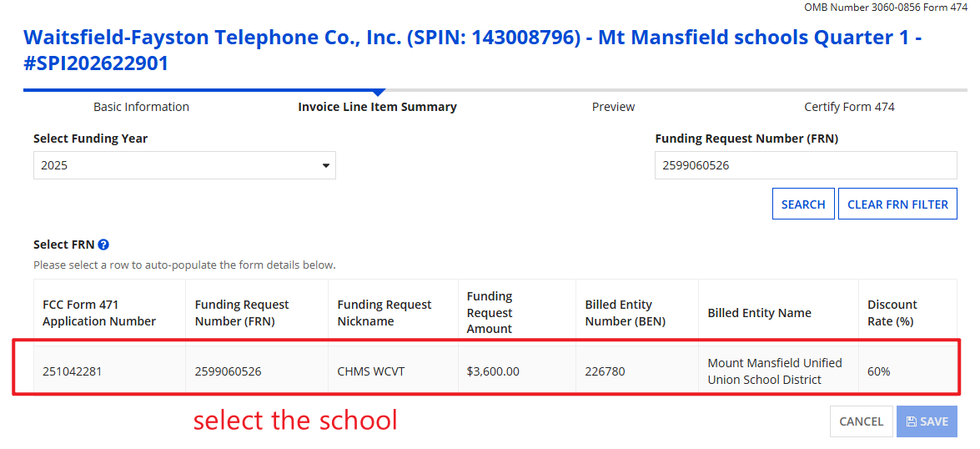Click the $3,600.00 amount cell
Screen dimensions: 980x449
coord(493,371)
